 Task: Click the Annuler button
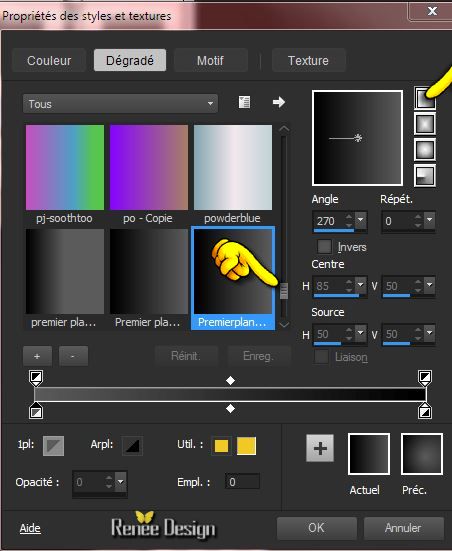[x=403, y=528]
